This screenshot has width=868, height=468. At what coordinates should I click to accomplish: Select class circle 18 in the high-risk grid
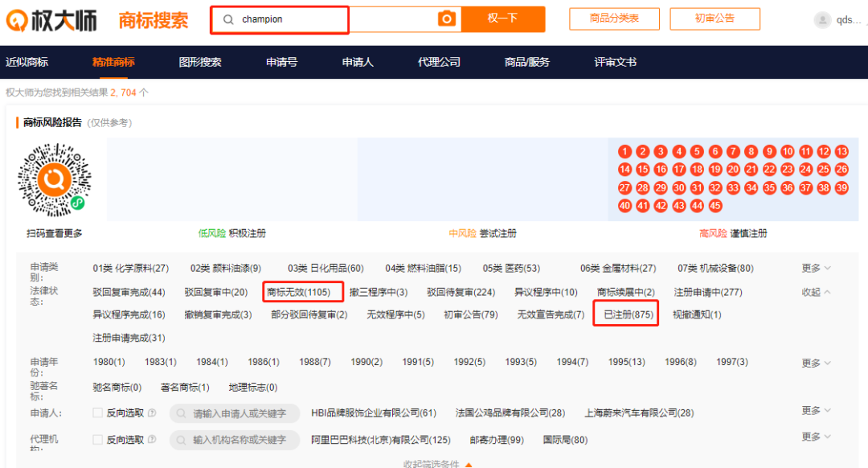697,170
